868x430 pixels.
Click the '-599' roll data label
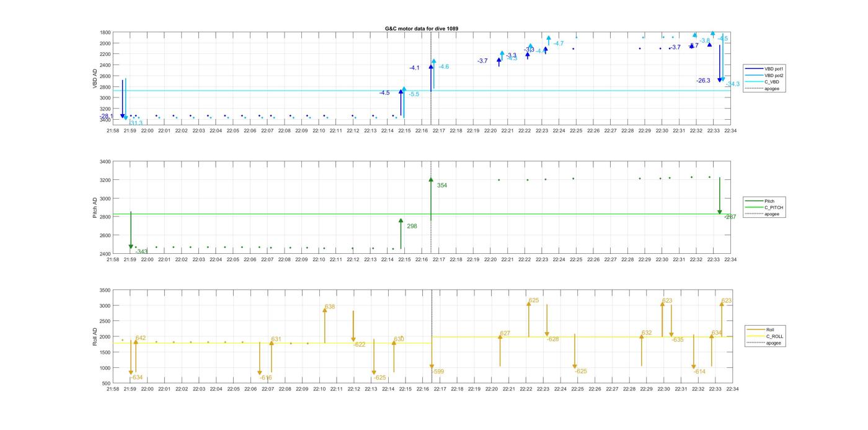click(438, 372)
